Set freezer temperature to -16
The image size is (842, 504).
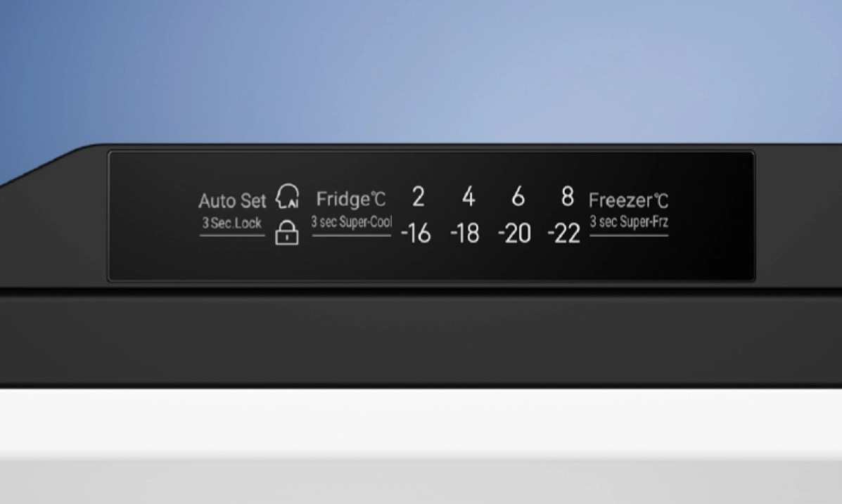tap(416, 233)
